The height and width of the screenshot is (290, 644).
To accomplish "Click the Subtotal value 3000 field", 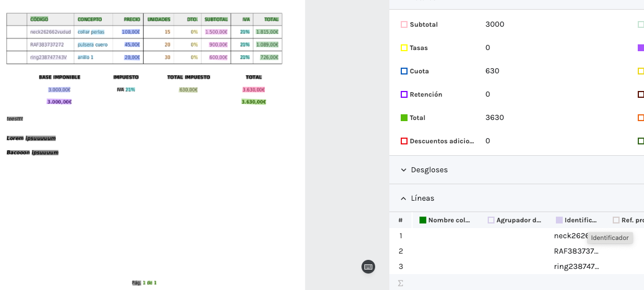I will point(495,24).
